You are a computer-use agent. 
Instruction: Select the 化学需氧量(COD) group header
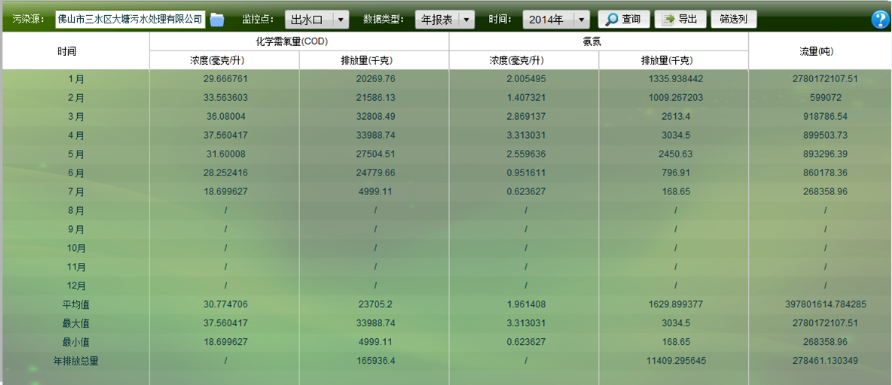click(299, 42)
